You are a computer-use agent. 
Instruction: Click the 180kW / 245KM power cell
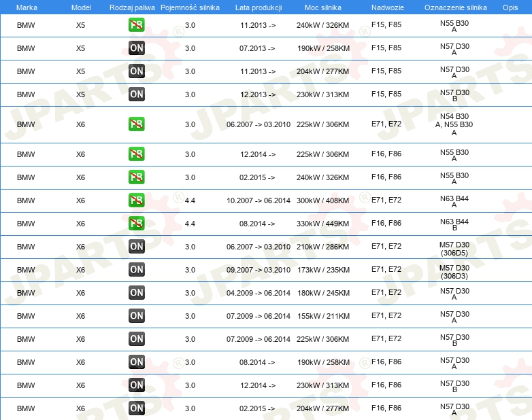click(323, 293)
